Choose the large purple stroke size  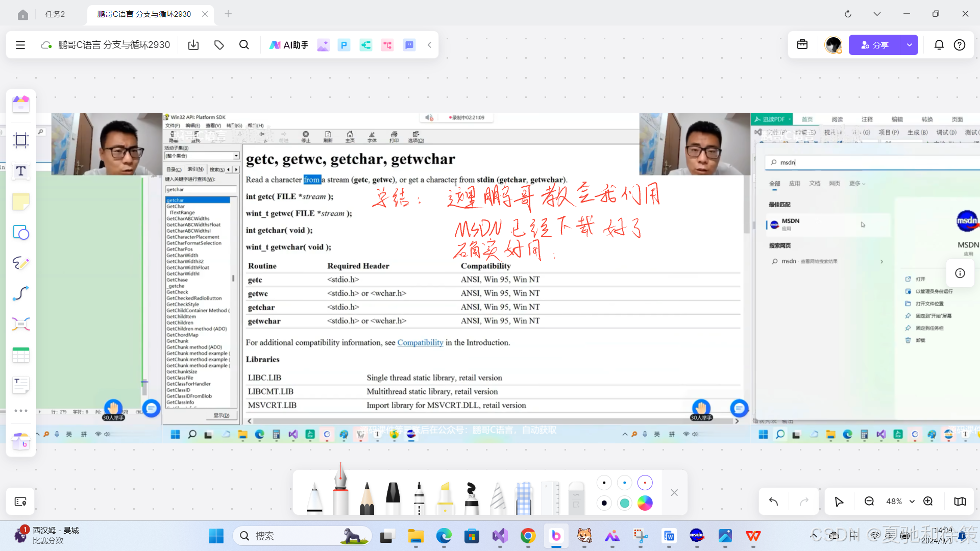tap(645, 483)
